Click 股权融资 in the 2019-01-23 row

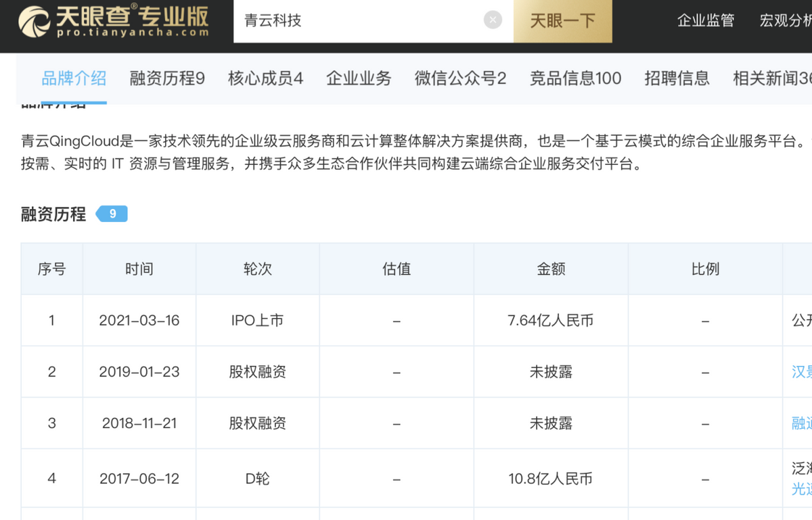pyautogui.click(x=257, y=372)
